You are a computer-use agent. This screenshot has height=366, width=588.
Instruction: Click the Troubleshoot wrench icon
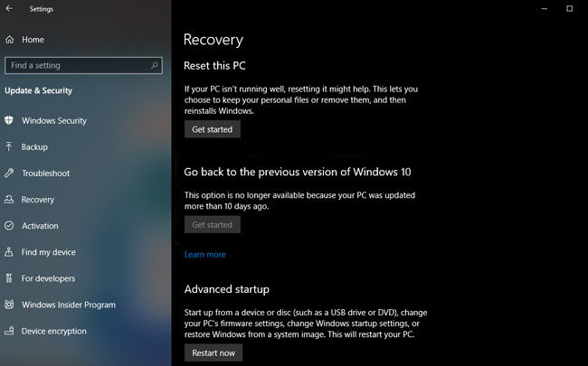[9, 173]
